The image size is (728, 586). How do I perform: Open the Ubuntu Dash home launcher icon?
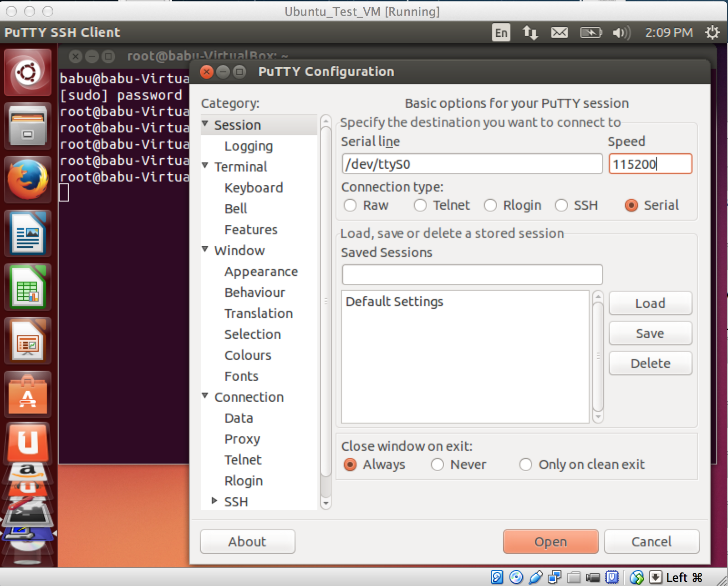(x=28, y=73)
